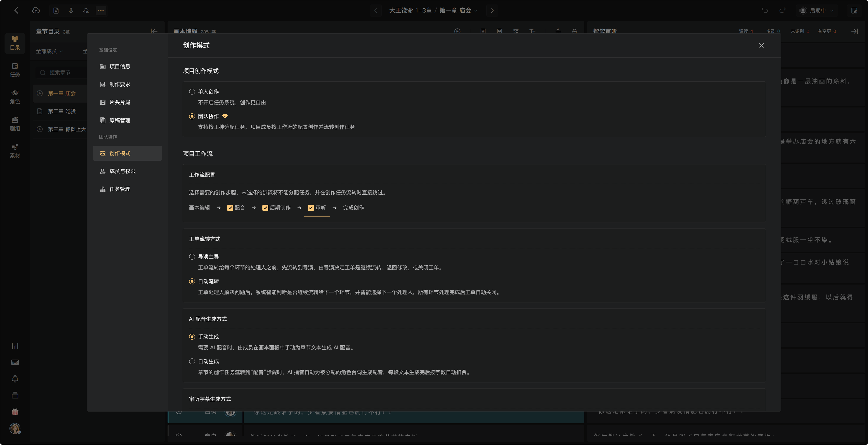
Task: Select 自动流转 radio option
Action: 192,281
